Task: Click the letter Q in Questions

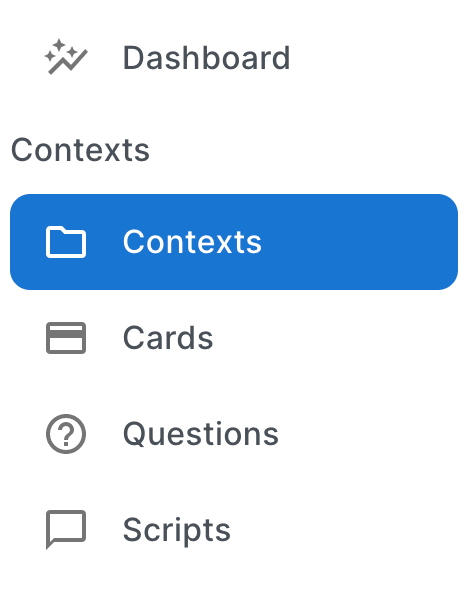Action: click(136, 434)
